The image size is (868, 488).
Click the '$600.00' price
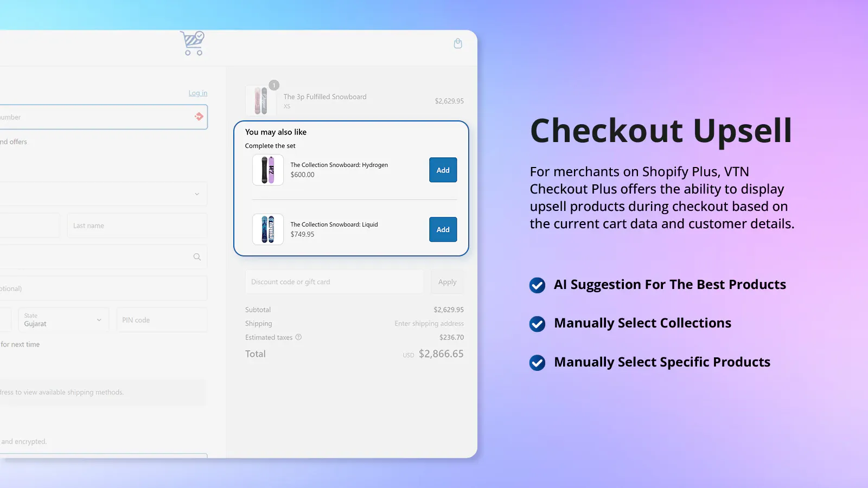302,175
